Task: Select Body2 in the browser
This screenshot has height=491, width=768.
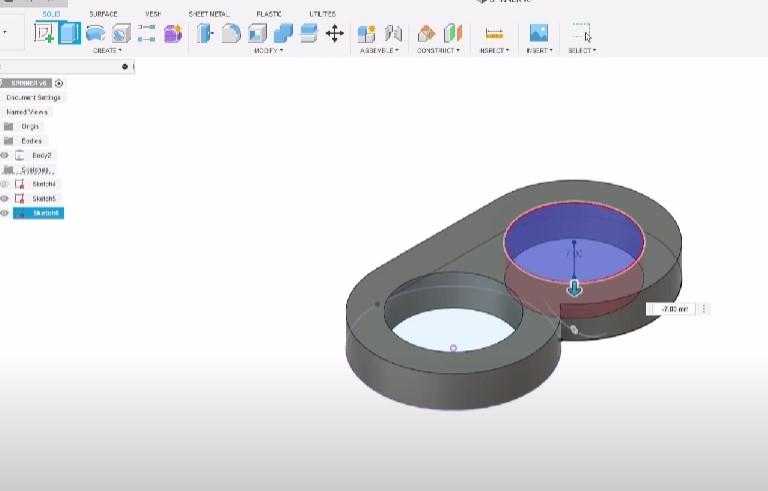Action: coord(42,155)
